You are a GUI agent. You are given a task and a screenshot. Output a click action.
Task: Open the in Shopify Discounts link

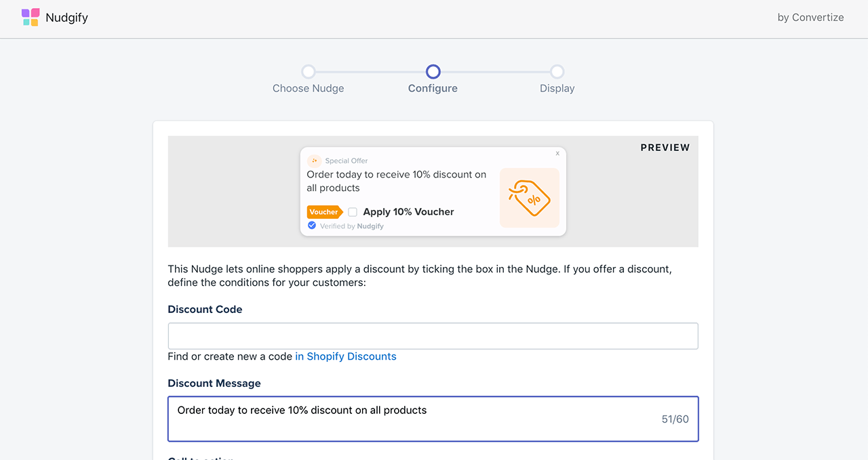click(346, 356)
